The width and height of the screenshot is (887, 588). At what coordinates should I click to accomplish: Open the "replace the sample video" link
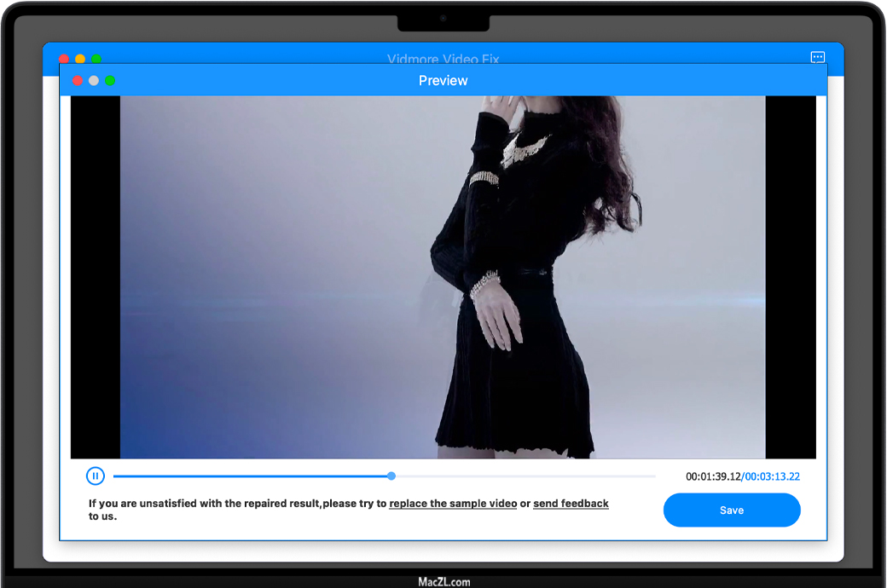coord(453,504)
